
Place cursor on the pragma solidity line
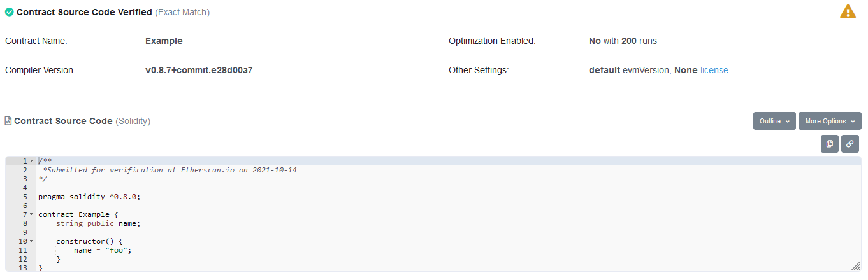[89, 197]
